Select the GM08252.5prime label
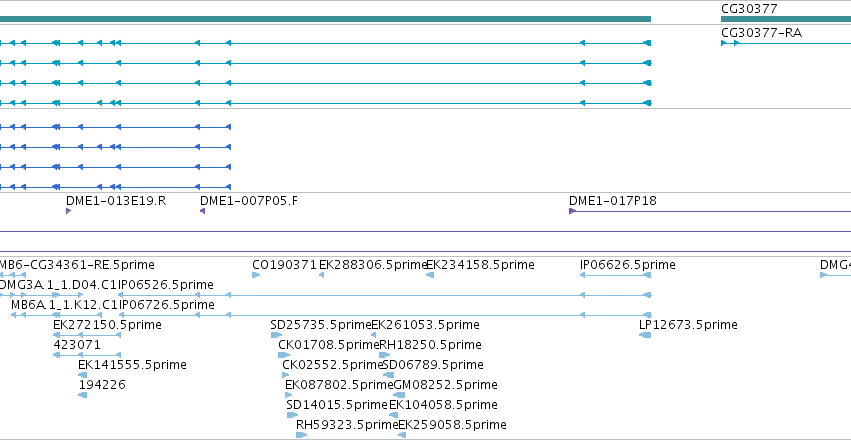851x440 pixels. [x=446, y=385]
